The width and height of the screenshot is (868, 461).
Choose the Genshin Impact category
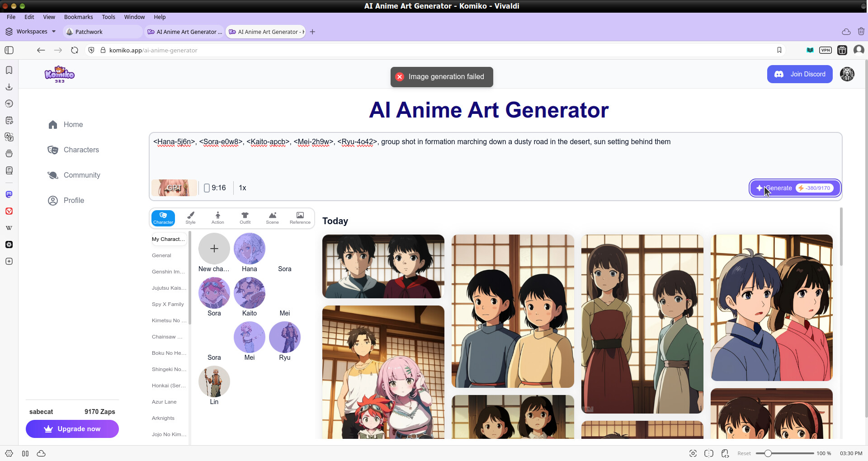click(x=169, y=272)
